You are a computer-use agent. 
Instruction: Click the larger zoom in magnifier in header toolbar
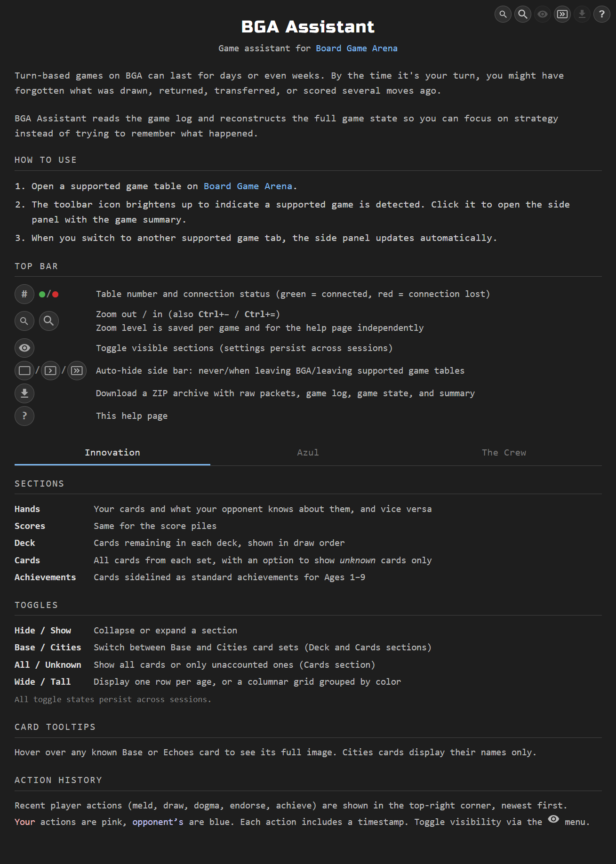pos(523,14)
